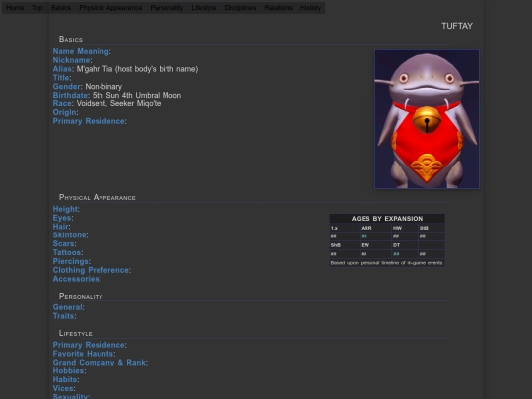Open Personality in the navigation bar
The height and width of the screenshot is (399, 532).
166,8
